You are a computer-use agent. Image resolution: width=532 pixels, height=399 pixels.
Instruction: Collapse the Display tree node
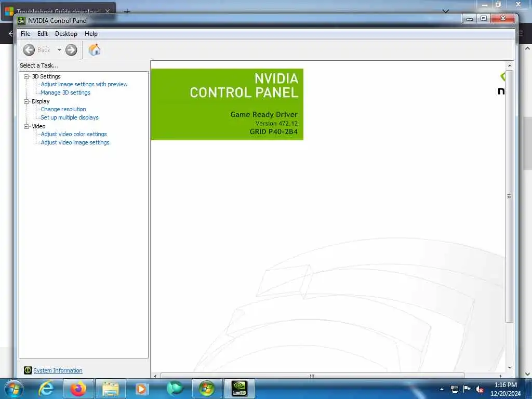click(26, 101)
